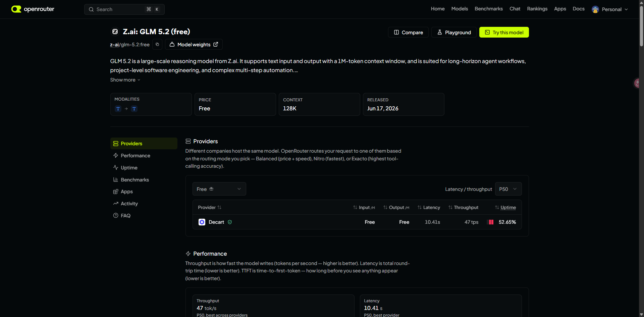Viewport: 644px width, 317px height.
Task: Follow the z-ai author link
Action: coord(114,45)
